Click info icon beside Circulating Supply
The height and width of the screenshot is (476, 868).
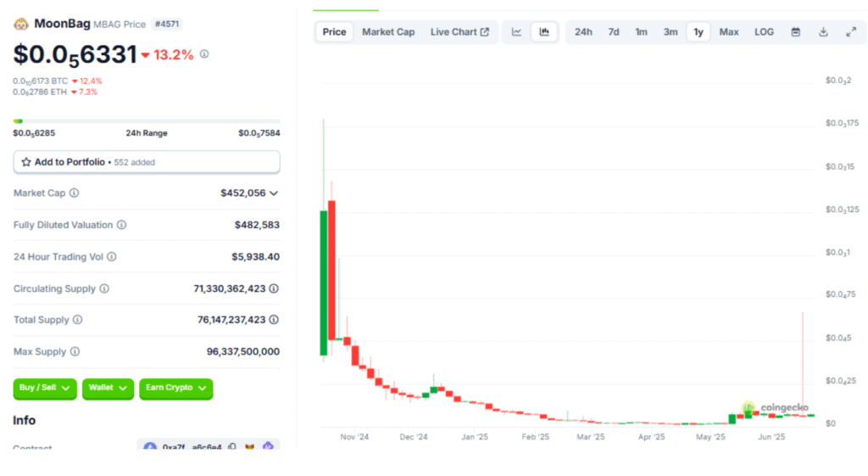[104, 288]
